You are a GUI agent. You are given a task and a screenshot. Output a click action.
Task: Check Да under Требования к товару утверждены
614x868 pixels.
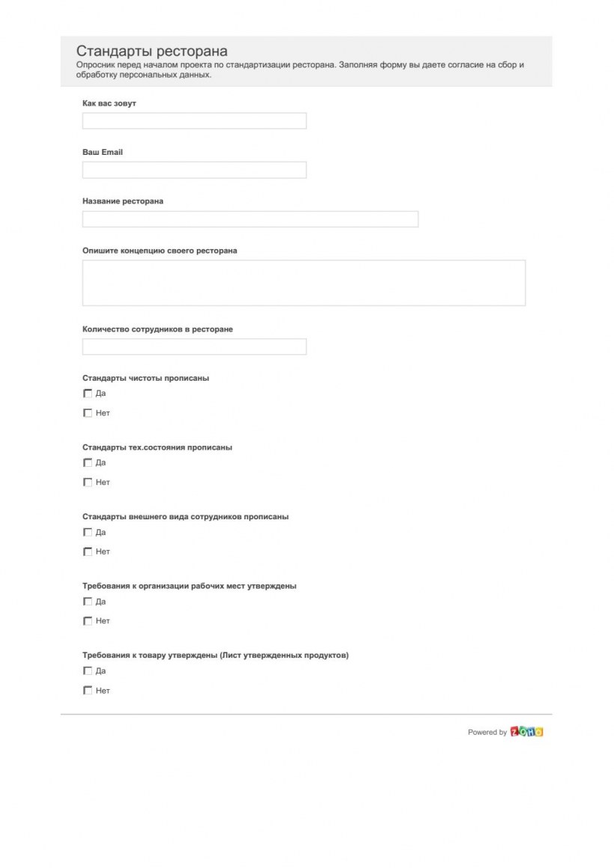click(87, 670)
